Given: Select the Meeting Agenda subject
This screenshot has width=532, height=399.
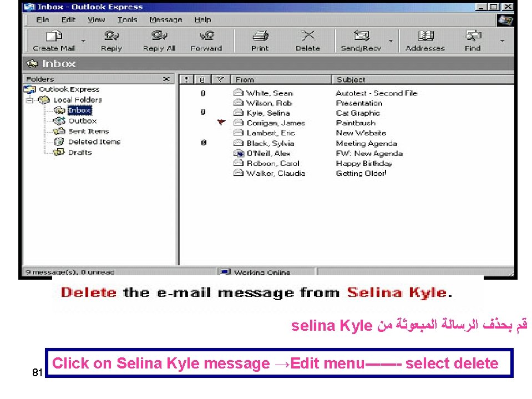Looking at the screenshot, I should [x=367, y=144].
